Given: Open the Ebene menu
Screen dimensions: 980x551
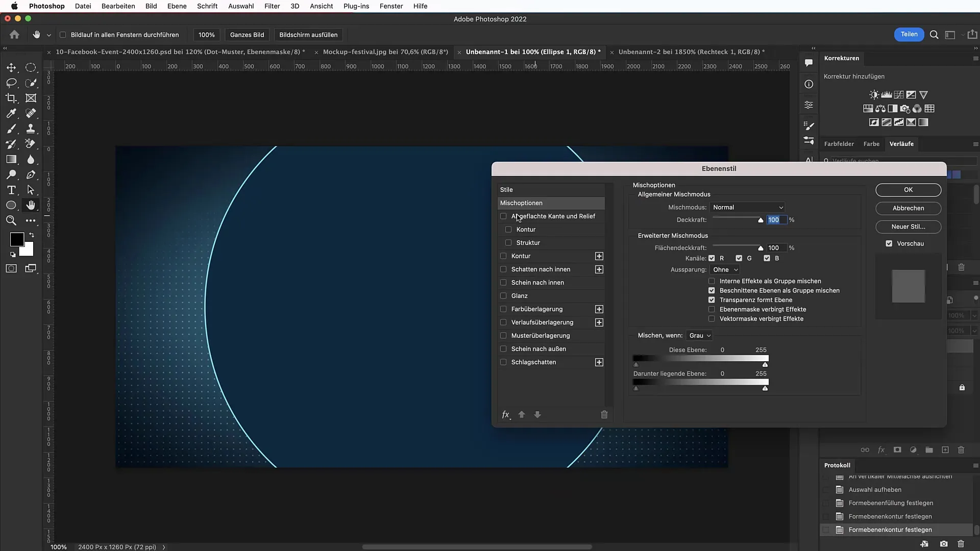Looking at the screenshot, I should [x=177, y=6].
